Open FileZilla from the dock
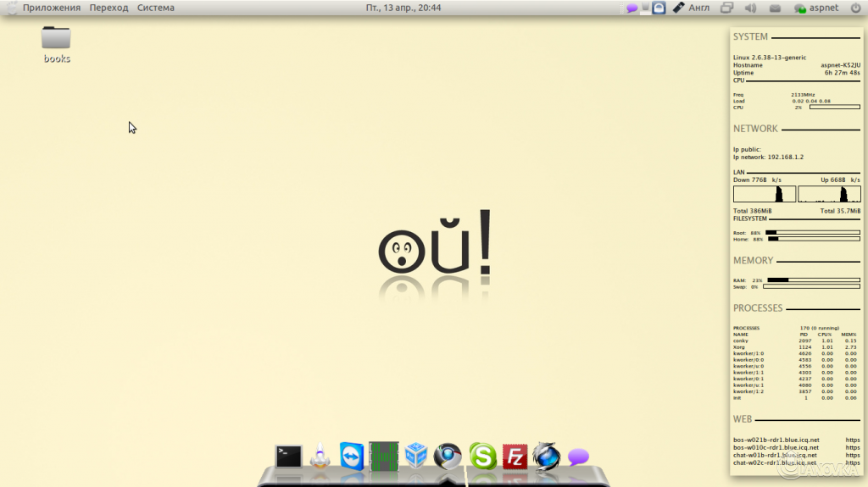 tap(515, 457)
